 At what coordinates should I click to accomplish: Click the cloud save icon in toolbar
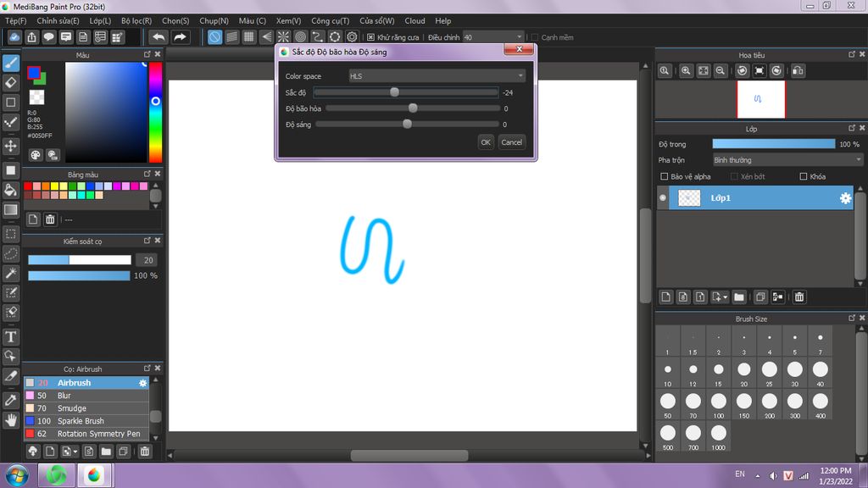[14, 37]
